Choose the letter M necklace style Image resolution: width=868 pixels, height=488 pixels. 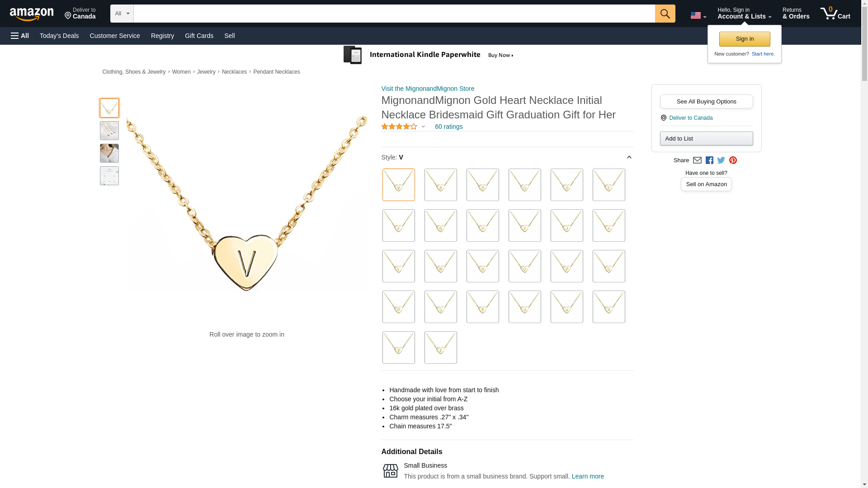click(x=440, y=266)
